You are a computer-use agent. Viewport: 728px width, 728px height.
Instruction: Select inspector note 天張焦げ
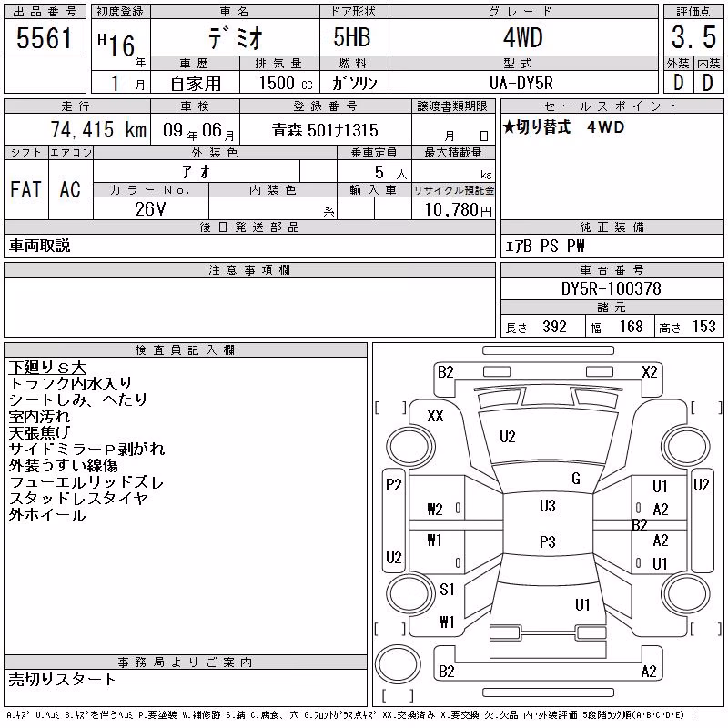click(x=39, y=432)
